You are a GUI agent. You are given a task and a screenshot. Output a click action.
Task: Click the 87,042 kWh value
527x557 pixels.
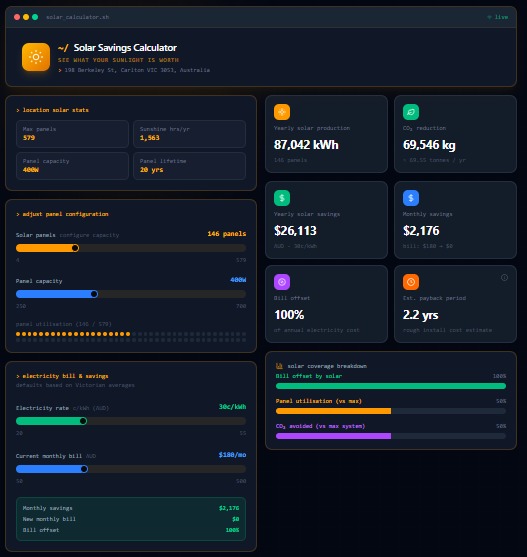(306, 145)
